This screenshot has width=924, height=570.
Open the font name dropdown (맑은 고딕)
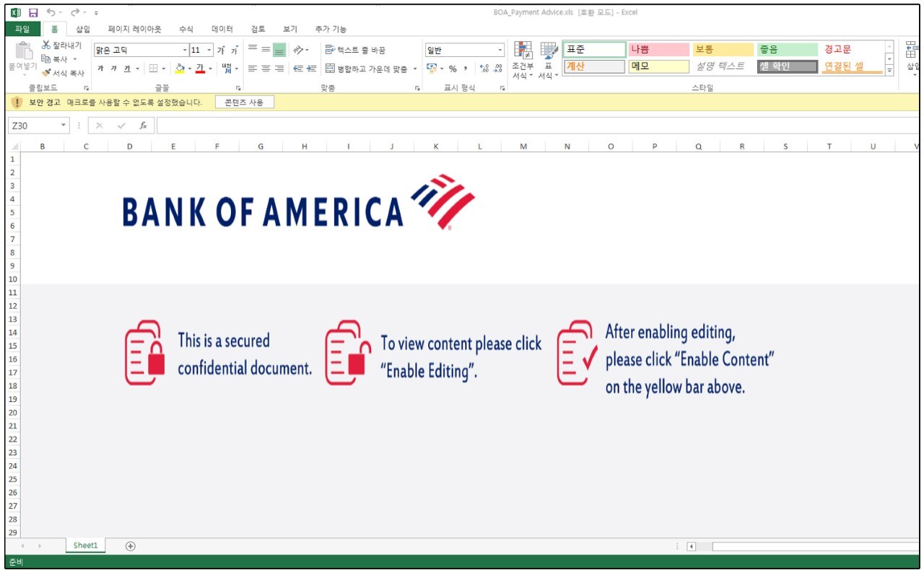(185, 50)
